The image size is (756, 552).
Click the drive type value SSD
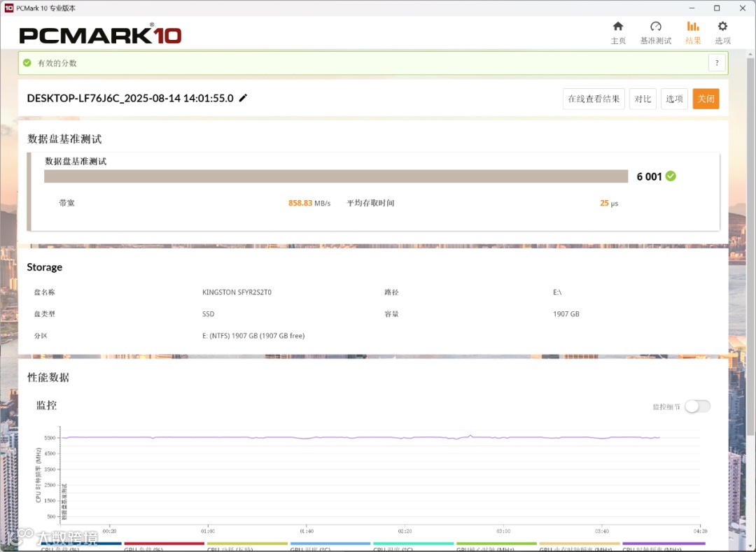tap(209, 314)
